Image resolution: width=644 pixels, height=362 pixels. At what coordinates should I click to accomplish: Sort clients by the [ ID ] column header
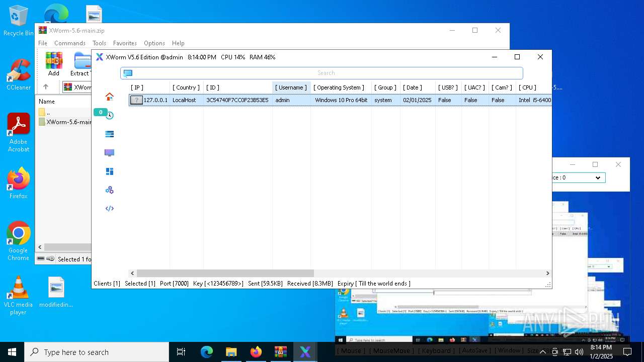238,87
